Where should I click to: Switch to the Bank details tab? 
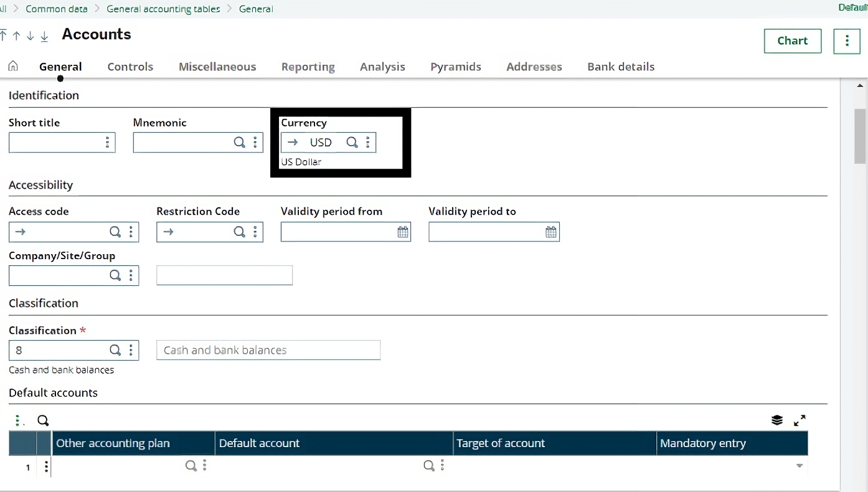(x=620, y=67)
